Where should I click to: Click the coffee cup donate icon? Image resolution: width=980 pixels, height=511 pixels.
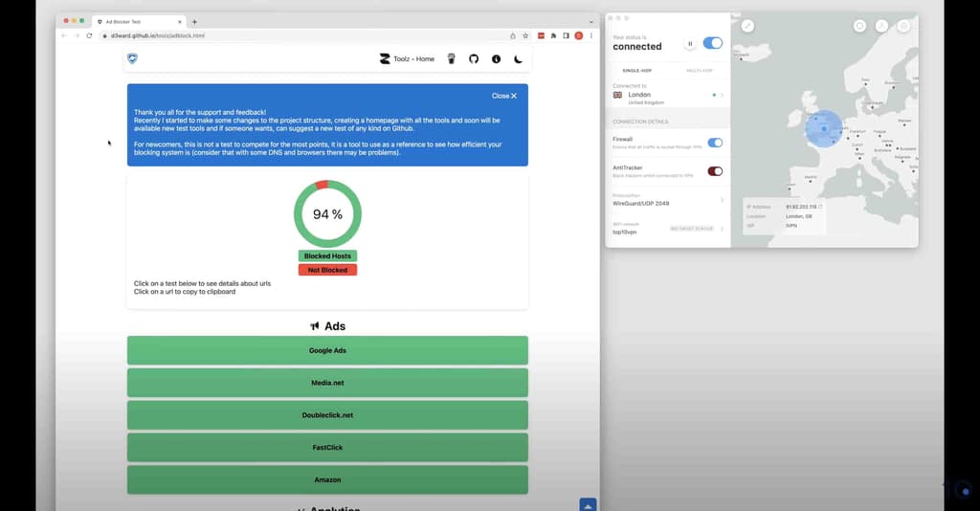(452, 58)
